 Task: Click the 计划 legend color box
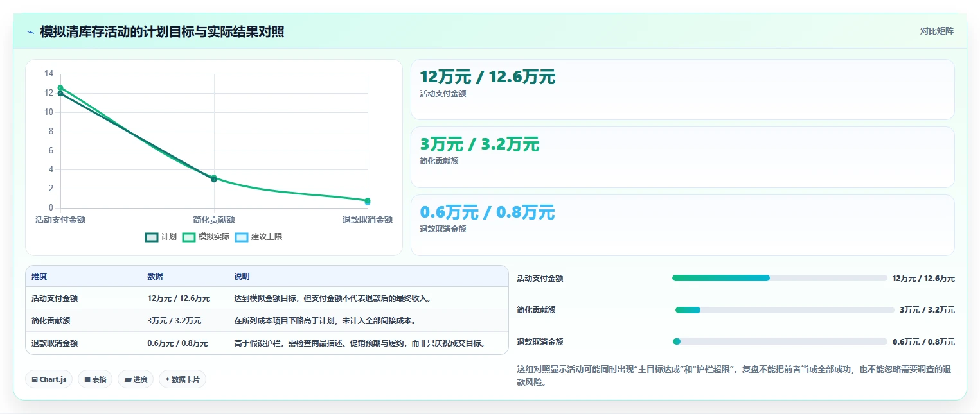click(151, 237)
